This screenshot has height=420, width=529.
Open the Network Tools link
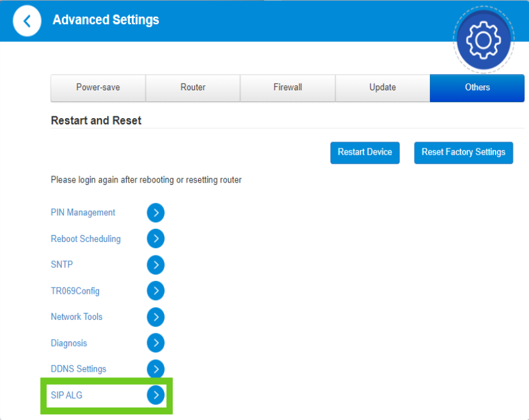[77, 317]
